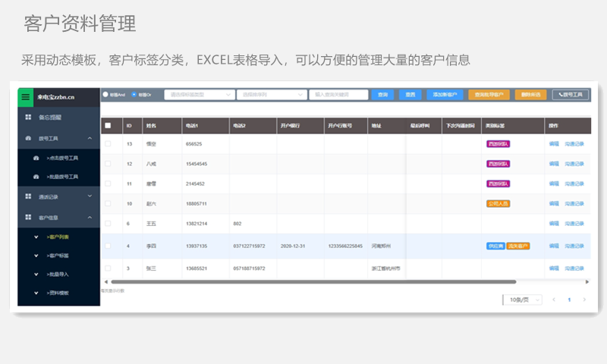Viewport: 607px width, 364px height.
Task: Click the grid icon beside 备忘提醒
Action: point(28,118)
